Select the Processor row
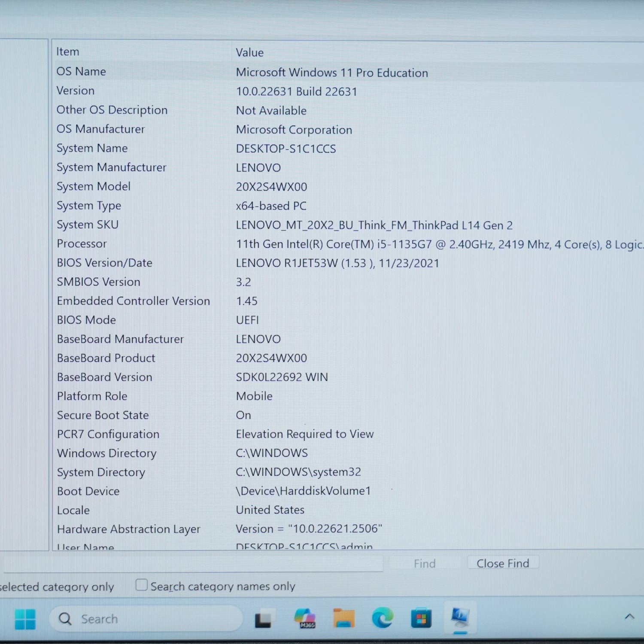644x644 pixels. pyautogui.click(x=348, y=244)
